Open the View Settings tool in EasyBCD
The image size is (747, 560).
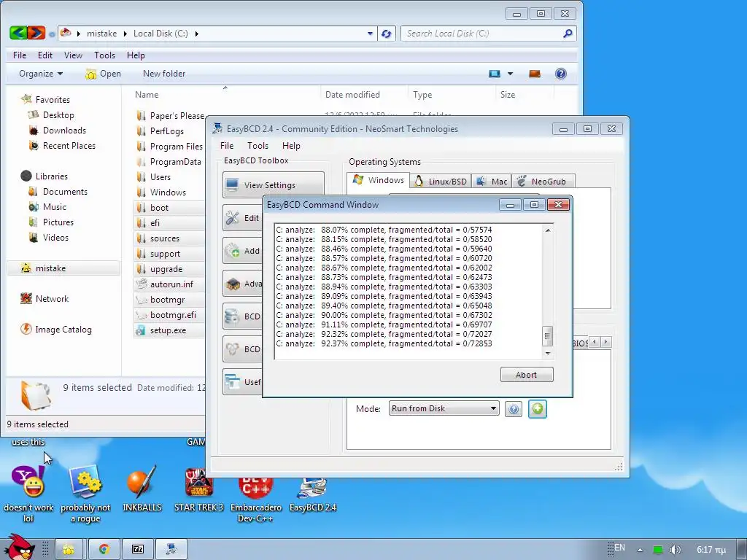pos(273,184)
